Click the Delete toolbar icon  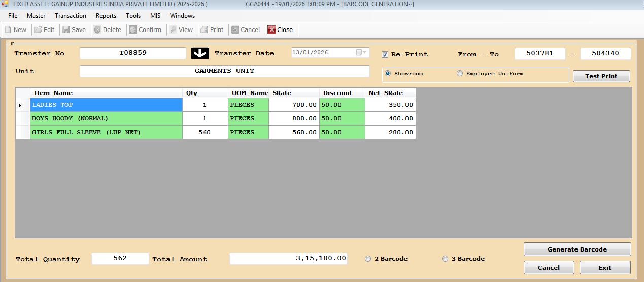point(97,30)
